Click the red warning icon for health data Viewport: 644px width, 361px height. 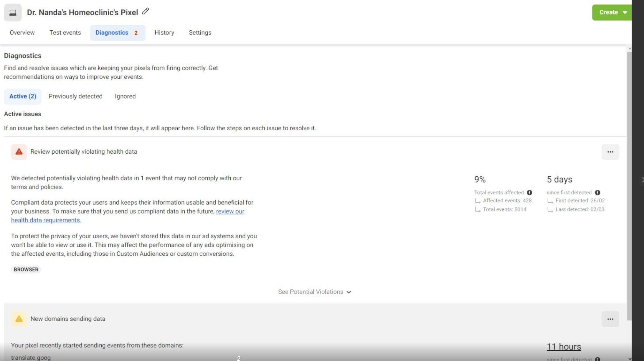[x=19, y=152]
